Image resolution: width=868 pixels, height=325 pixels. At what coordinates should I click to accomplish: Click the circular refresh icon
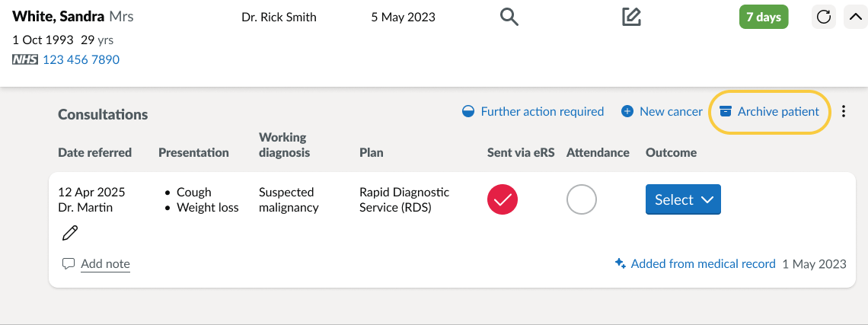click(x=824, y=18)
